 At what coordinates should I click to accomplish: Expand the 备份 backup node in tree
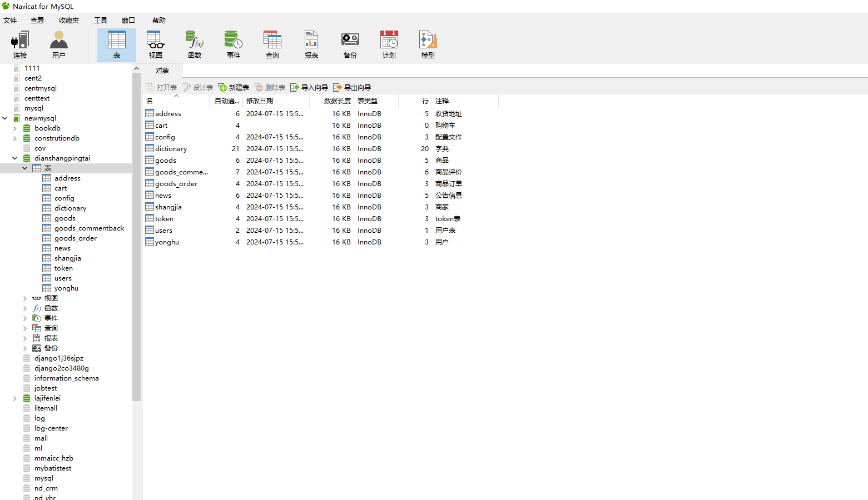coord(25,348)
